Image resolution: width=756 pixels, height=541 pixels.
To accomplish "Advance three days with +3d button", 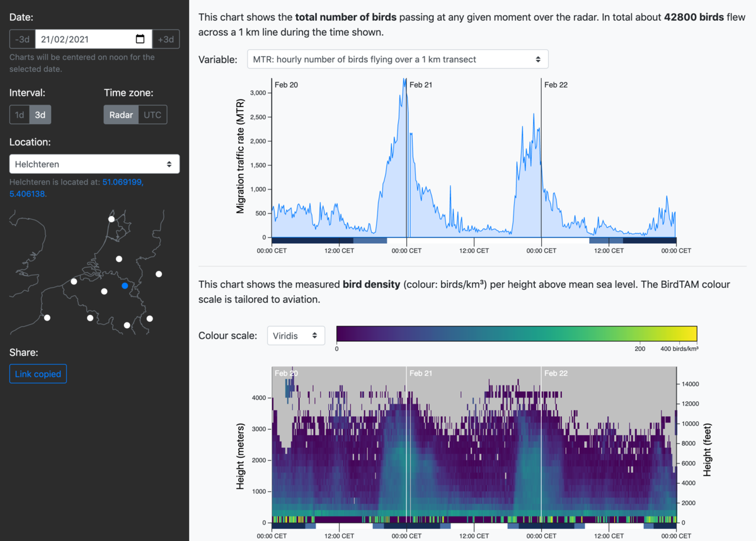I will (x=166, y=39).
